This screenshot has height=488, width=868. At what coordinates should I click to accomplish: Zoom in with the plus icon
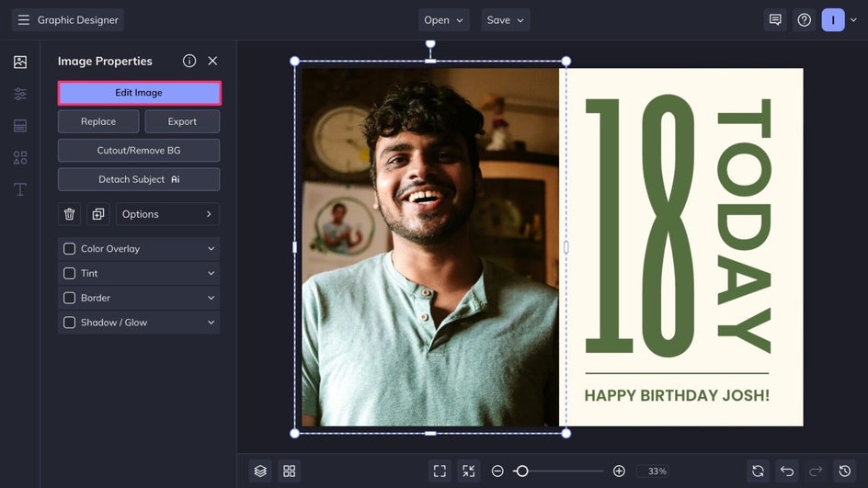click(x=619, y=471)
